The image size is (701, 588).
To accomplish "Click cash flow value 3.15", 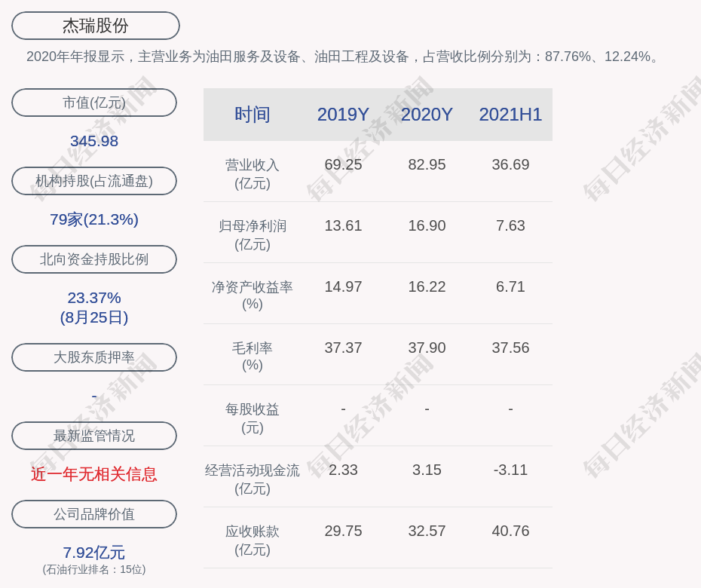I will click(x=427, y=470).
